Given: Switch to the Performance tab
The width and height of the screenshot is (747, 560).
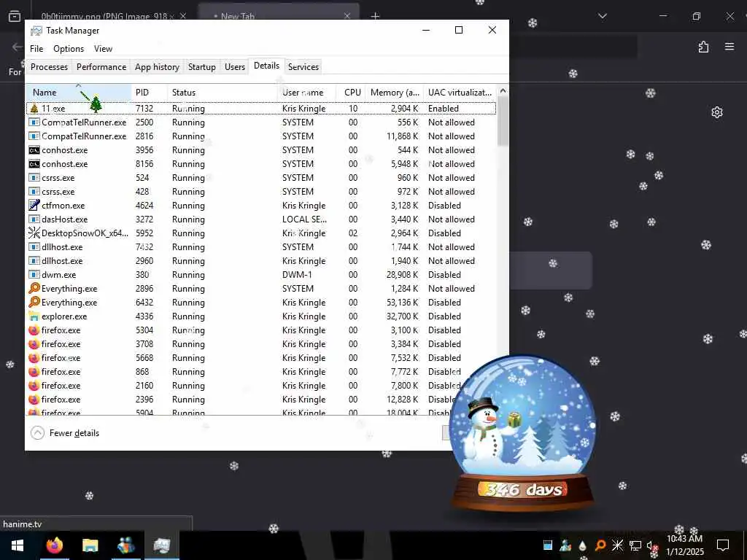Looking at the screenshot, I should [101, 66].
